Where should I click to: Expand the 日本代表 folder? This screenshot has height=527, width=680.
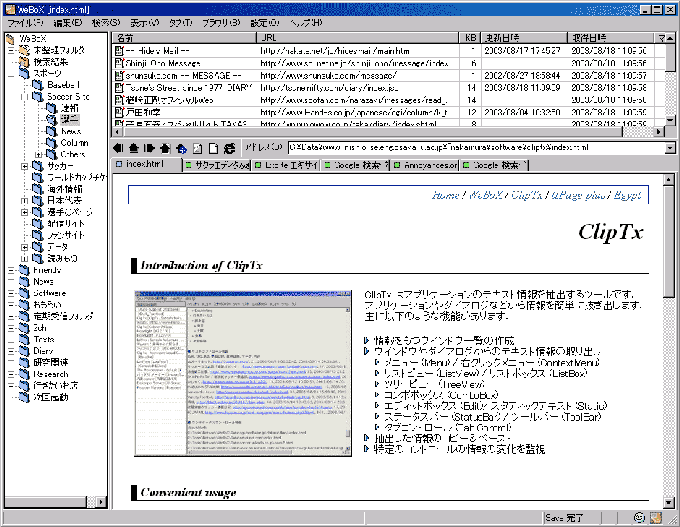click(x=25, y=201)
